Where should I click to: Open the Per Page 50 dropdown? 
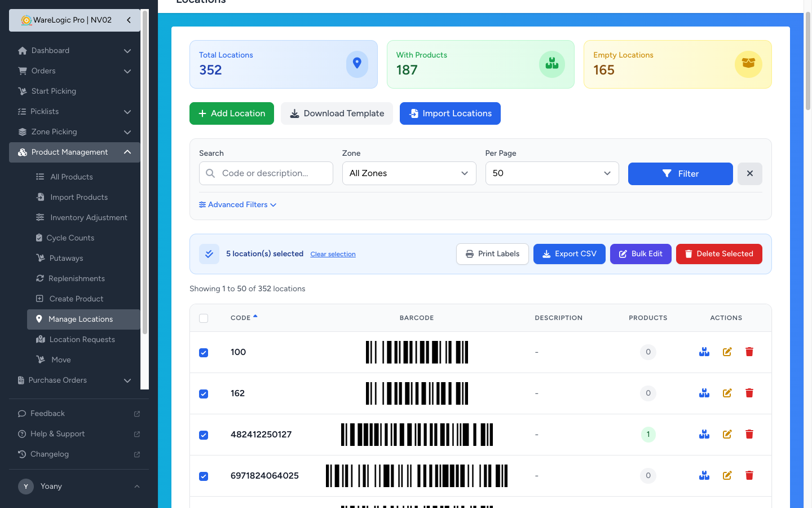tap(552, 173)
